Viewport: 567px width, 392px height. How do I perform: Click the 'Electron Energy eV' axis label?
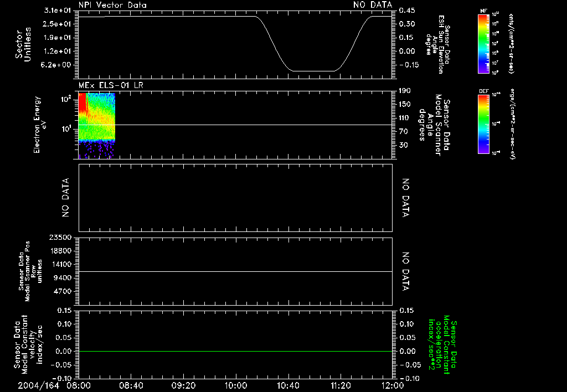pyautogui.click(x=40, y=125)
